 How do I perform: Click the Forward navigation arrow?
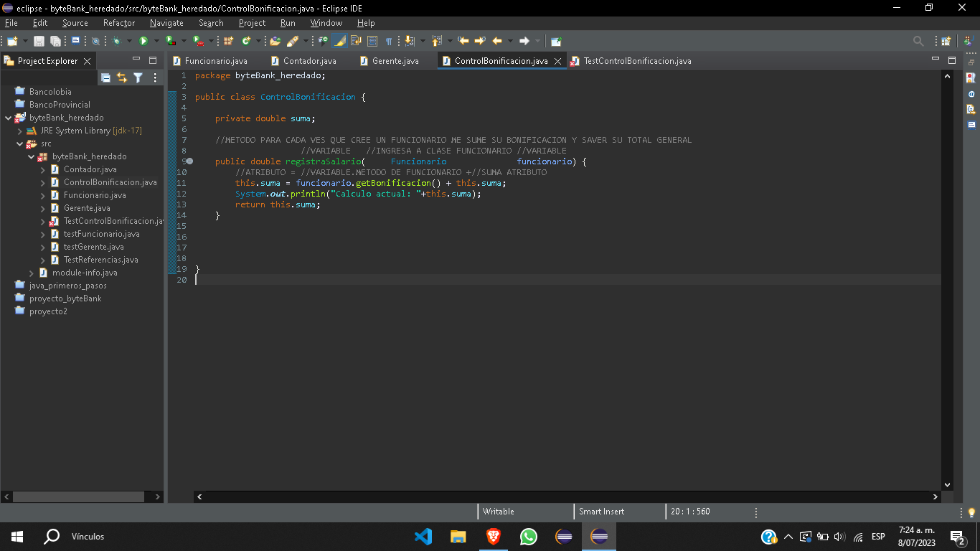pyautogui.click(x=524, y=41)
